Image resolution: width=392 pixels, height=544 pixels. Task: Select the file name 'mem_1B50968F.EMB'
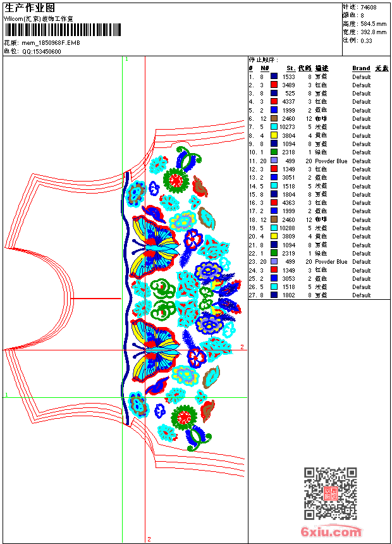click(x=51, y=43)
